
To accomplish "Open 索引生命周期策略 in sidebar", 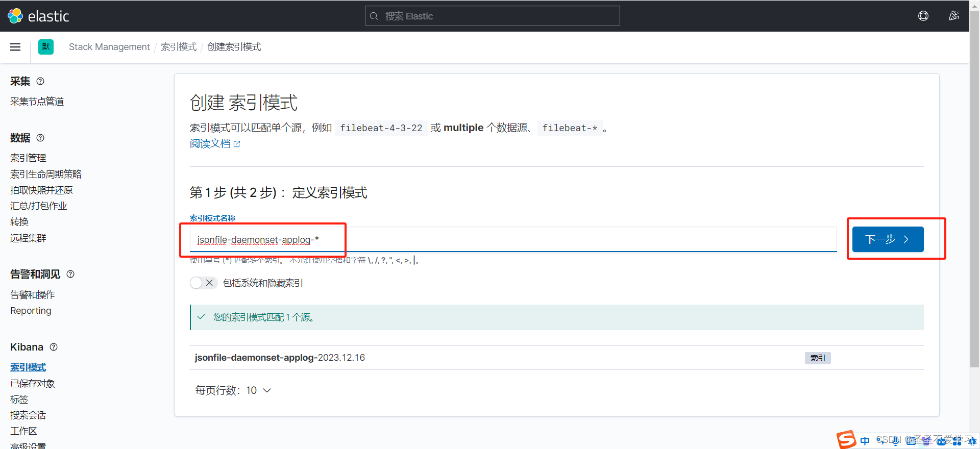I will click(x=45, y=174).
